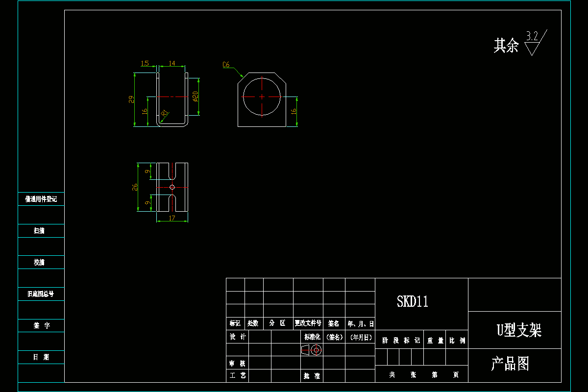Click the 审核 row label
The width and height of the screenshot is (588, 392).
[238, 364]
